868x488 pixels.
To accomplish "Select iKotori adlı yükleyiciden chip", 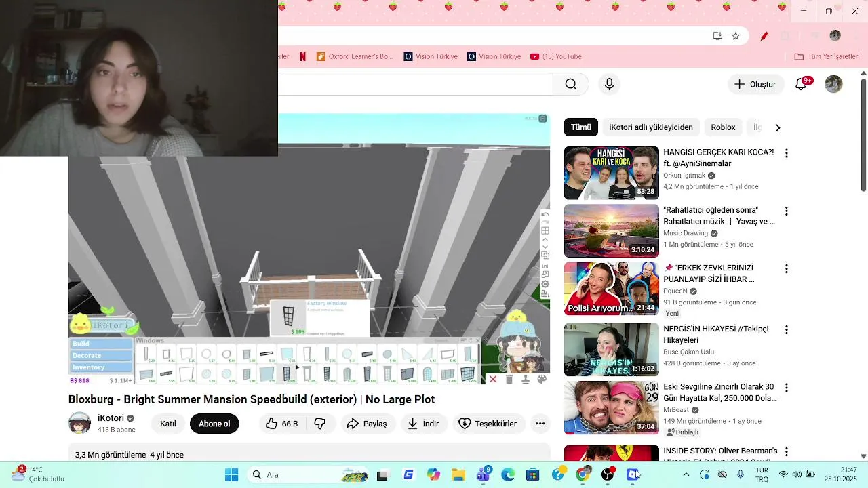I will tap(651, 127).
